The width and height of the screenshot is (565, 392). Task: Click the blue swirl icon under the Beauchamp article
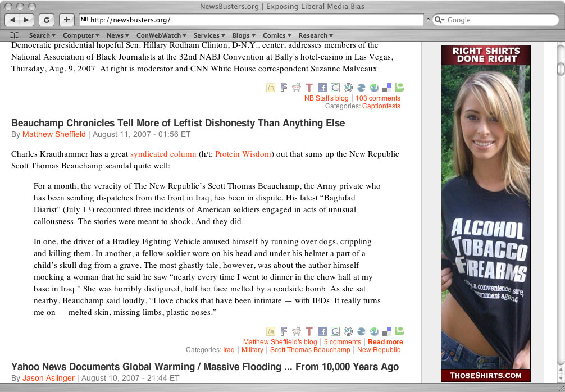(361, 331)
